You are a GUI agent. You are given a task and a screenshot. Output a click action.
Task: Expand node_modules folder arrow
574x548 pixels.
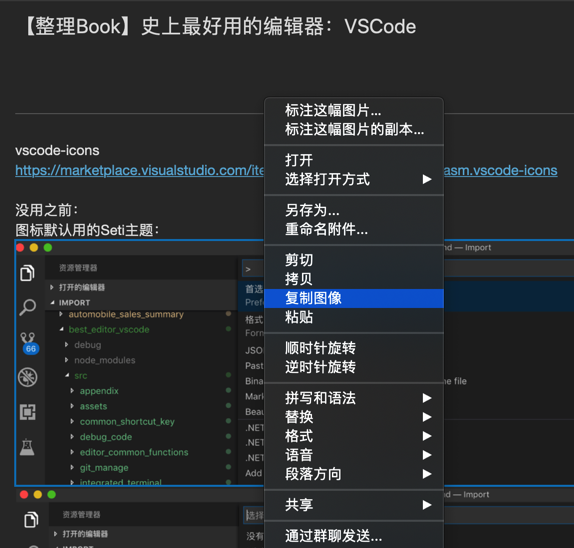click(x=66, y=360)
